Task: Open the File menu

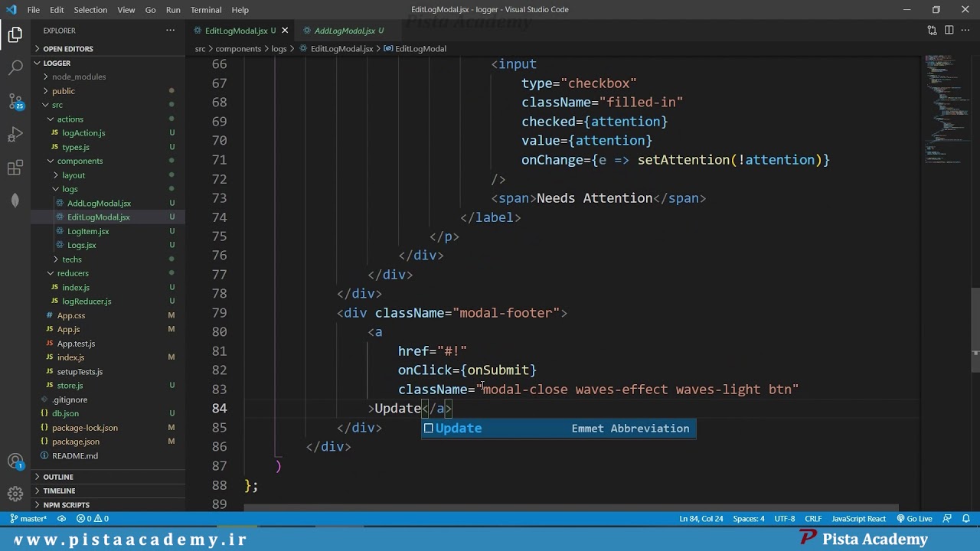Action: [34, 10]
